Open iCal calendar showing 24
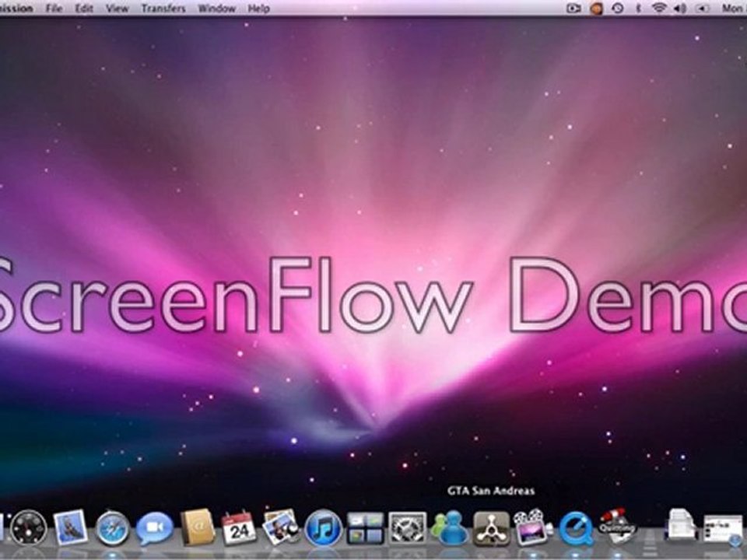747x560 pixels. pos(239,527)
